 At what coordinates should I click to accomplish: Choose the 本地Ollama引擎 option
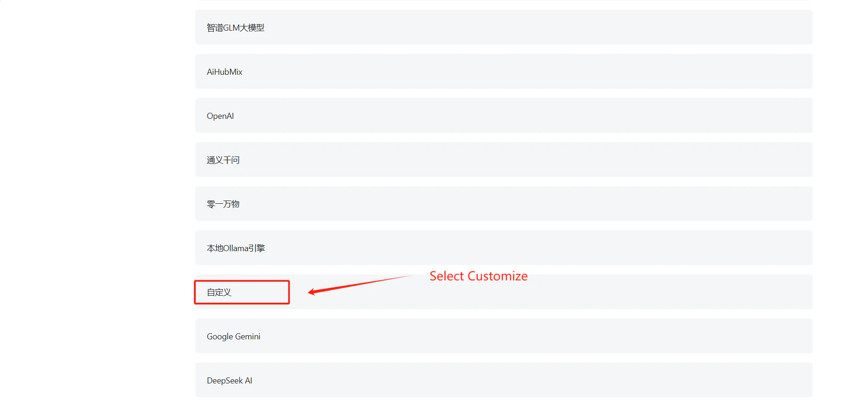(x=504, y=248)
